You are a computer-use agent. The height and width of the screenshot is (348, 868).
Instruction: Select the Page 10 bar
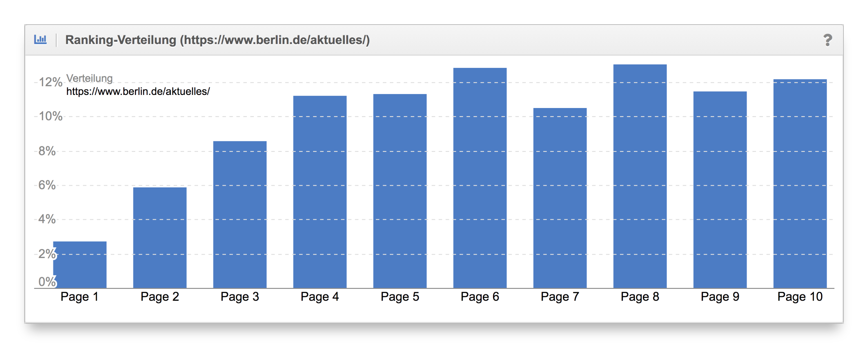coord(800,183)
